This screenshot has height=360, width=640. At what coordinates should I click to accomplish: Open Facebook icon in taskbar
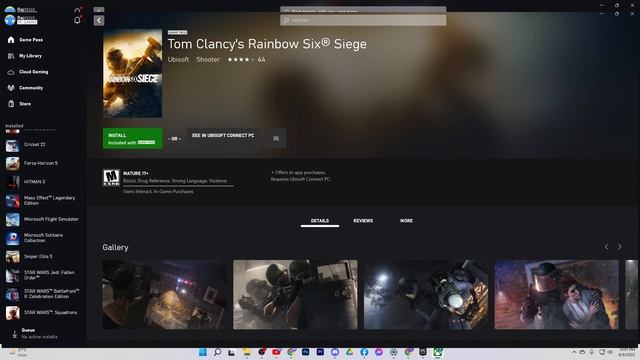pyautogui.click(x=364, y=352)
